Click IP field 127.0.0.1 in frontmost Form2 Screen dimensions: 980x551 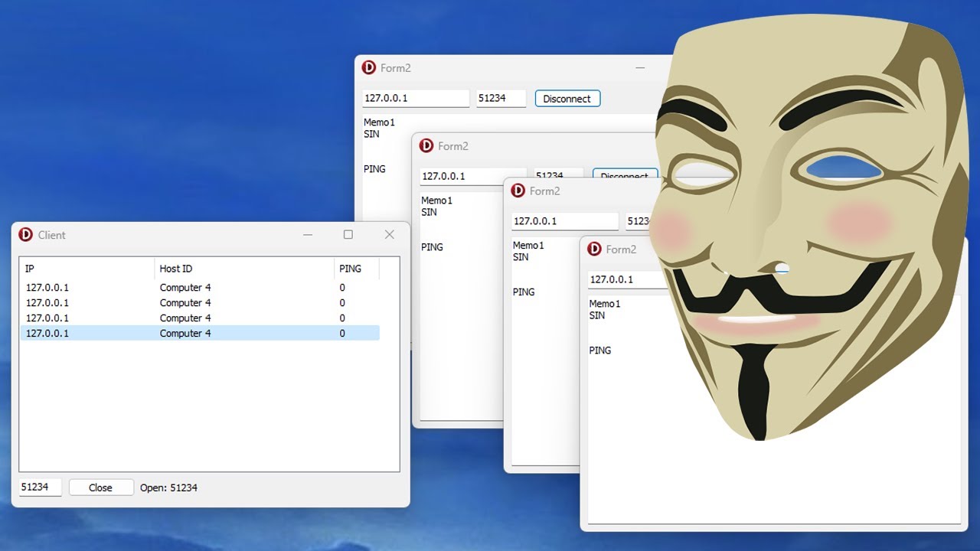[x=626, y=280]
